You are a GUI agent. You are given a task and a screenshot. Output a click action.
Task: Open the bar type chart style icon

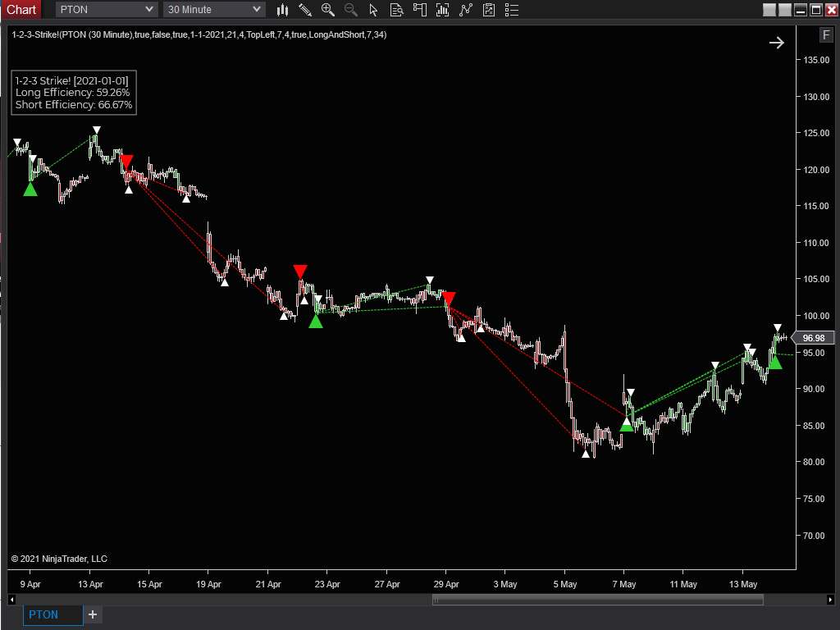click(x=283, y=10)
